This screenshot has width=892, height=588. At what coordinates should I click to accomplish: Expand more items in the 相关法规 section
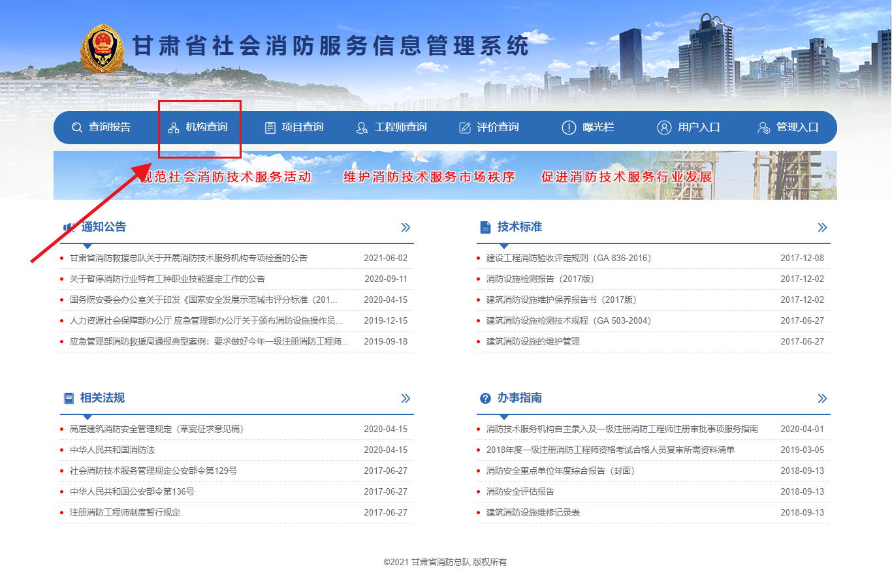tap(406, 399)
